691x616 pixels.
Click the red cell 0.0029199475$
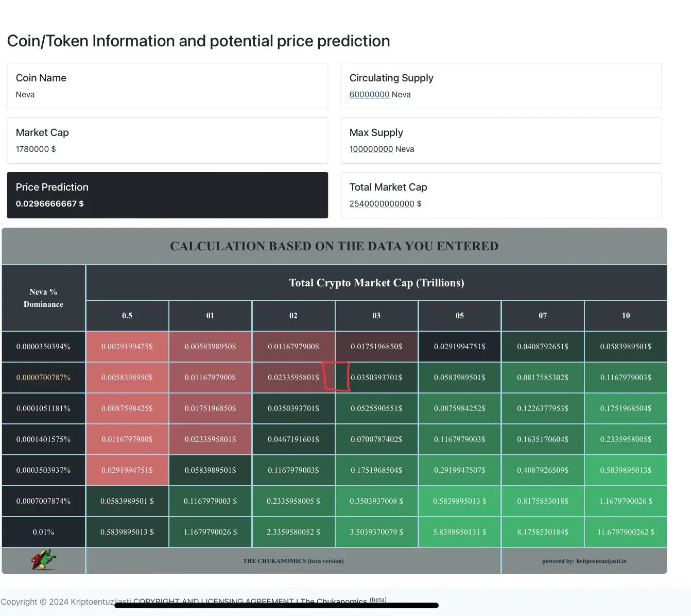point(127,347)
